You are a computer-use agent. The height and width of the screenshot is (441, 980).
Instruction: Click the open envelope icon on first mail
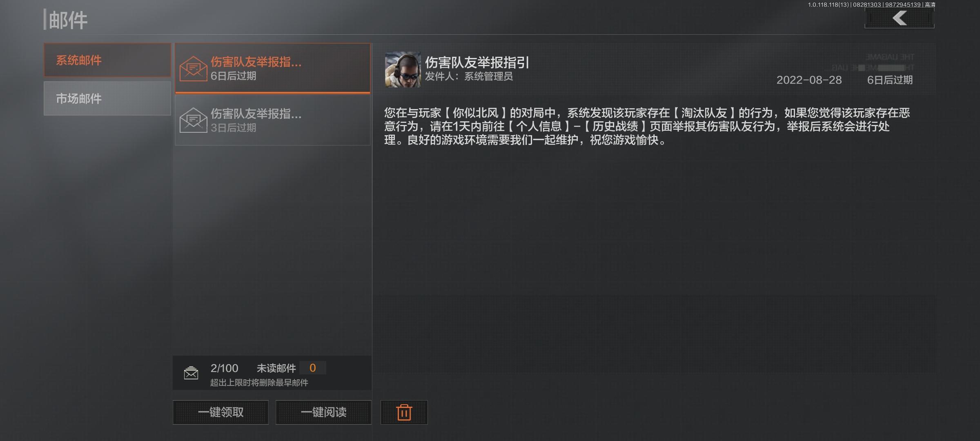193,69
